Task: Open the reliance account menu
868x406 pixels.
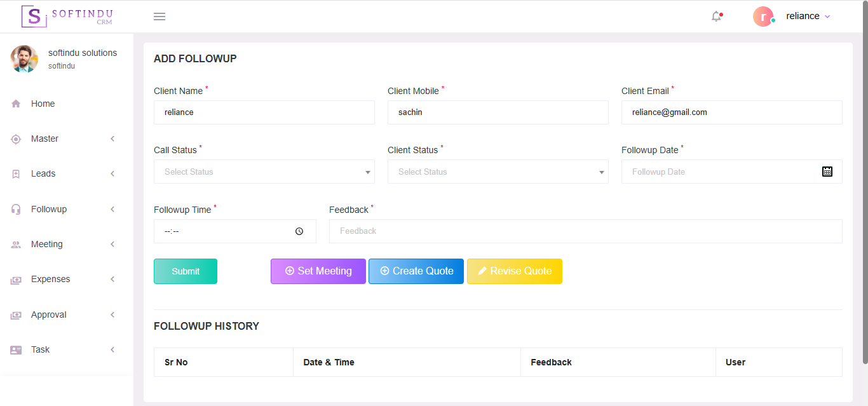Action: pos(807,16)
